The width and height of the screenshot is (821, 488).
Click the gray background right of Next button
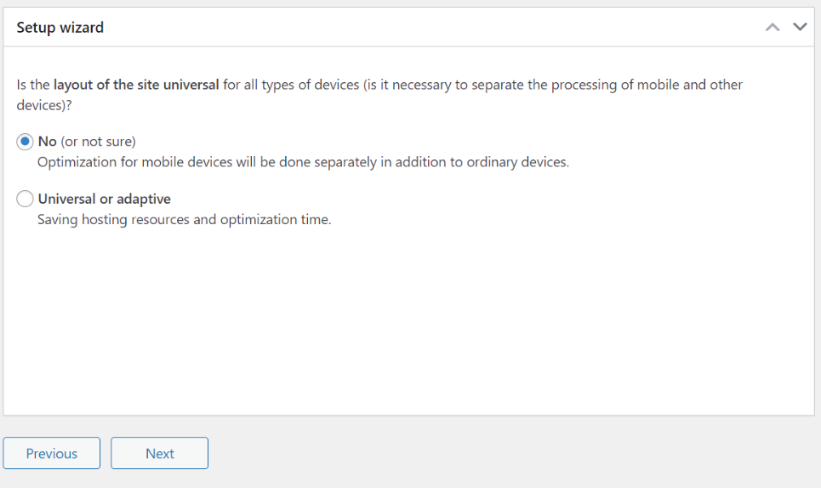tap(513, 453)
